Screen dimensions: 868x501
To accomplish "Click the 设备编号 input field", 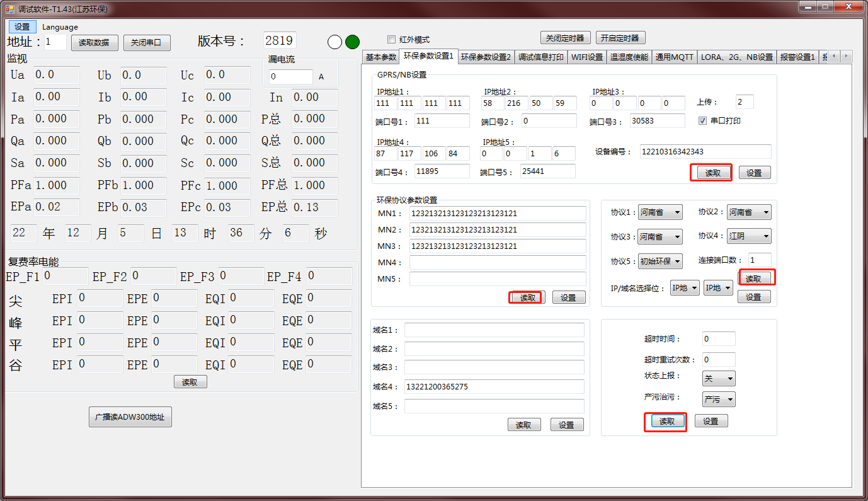I will tap(705, 151).
